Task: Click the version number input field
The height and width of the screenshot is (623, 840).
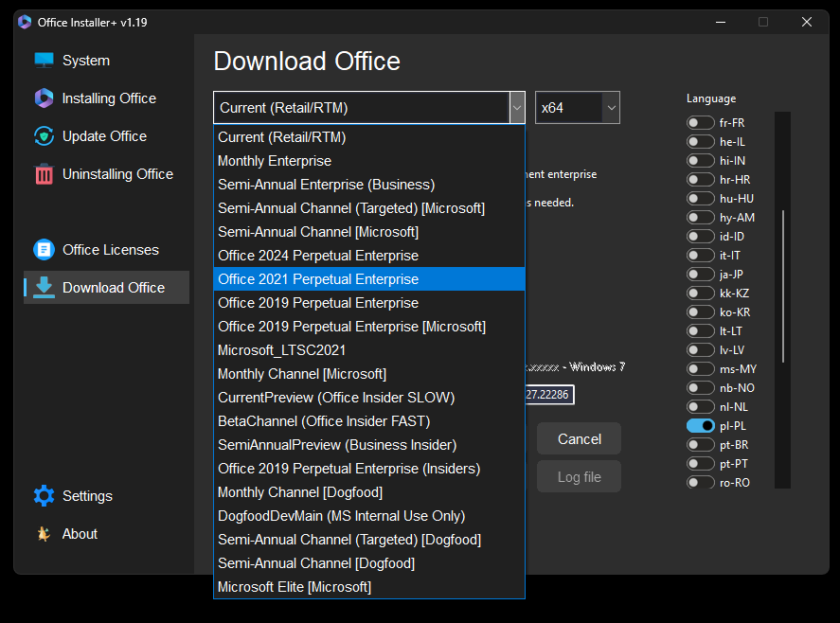Action: click(549, 395)
